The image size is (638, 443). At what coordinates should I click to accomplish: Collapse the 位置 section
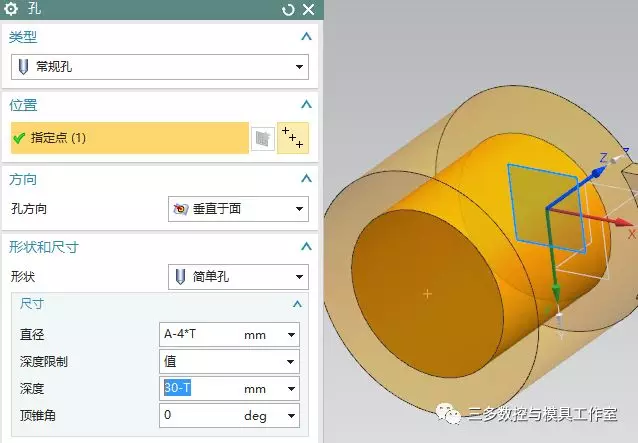pyautogui.click(x=306, y=105)
